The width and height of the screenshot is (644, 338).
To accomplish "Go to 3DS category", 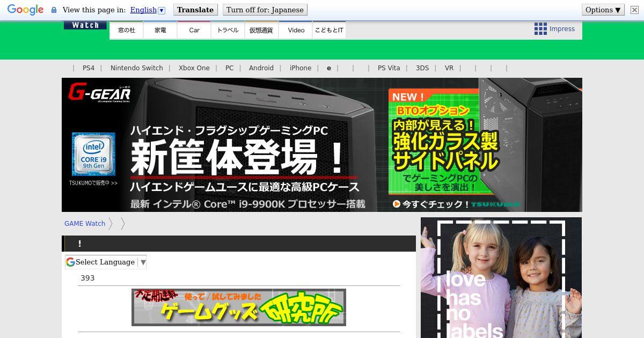I will click(422, 68).
